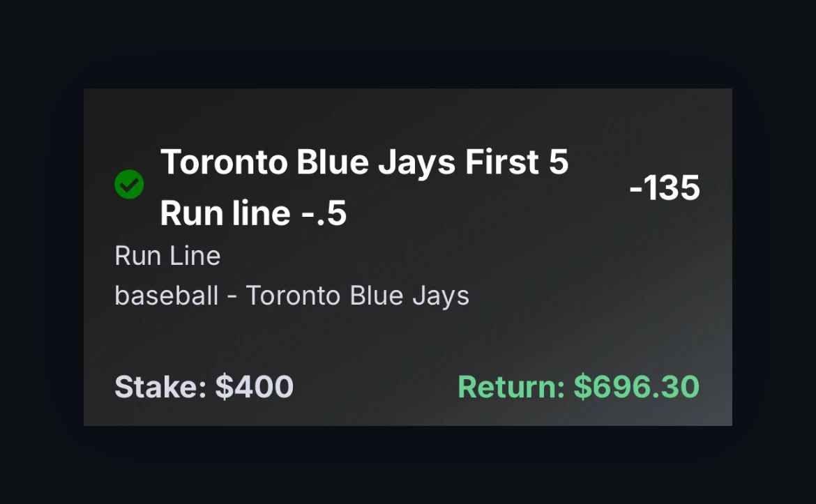
Task: Click 'First 5' in the bet title
Action: (x=517, y=162)
